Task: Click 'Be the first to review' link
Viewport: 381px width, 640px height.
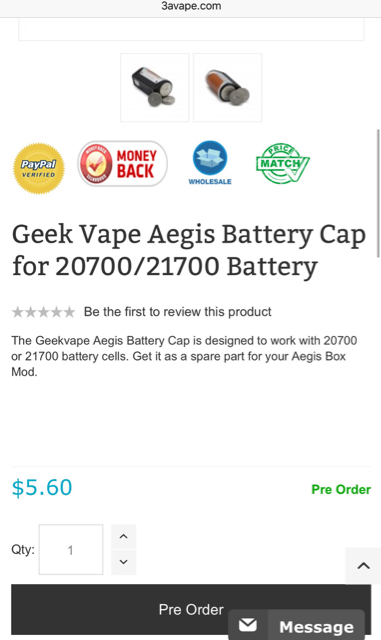Action: pyautogui.click(x=177, y=312)
